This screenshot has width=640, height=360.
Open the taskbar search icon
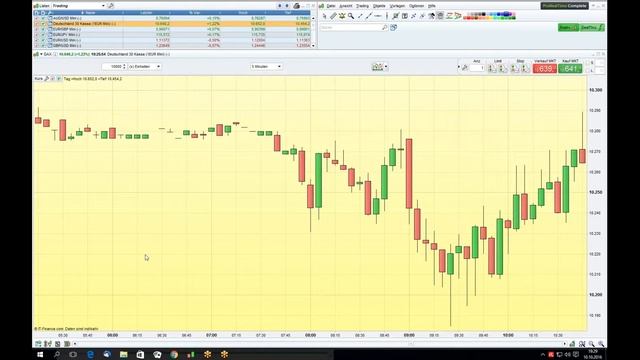[57, 354]
